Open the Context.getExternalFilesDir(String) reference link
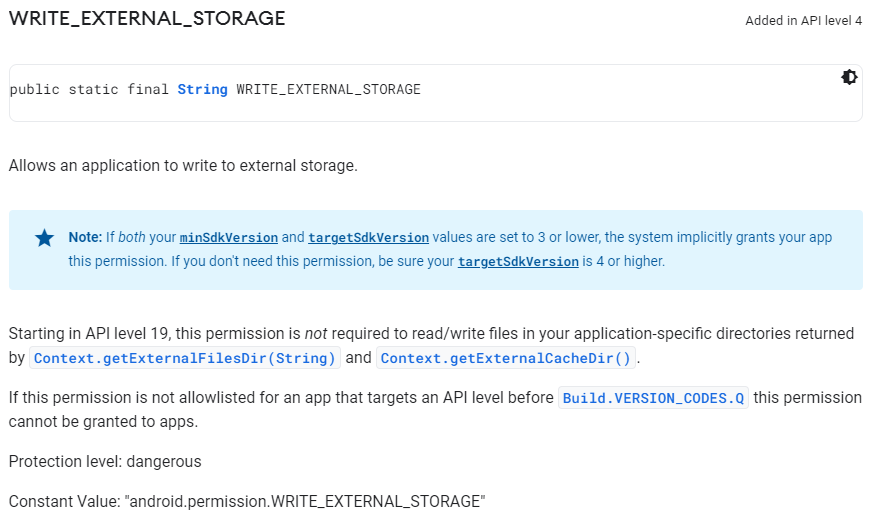 185,358
